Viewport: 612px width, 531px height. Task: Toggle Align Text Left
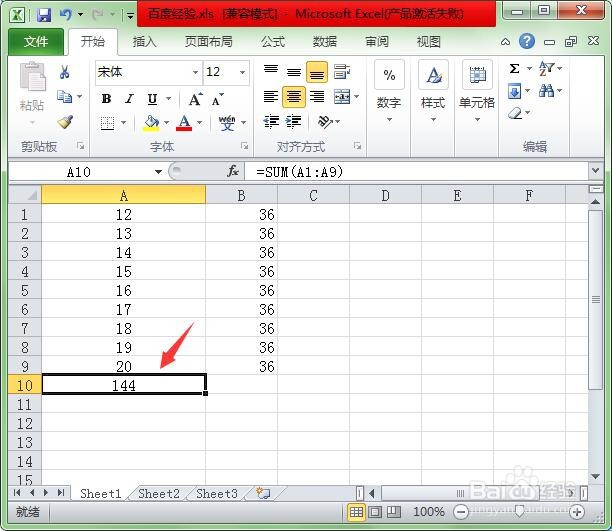271,96
